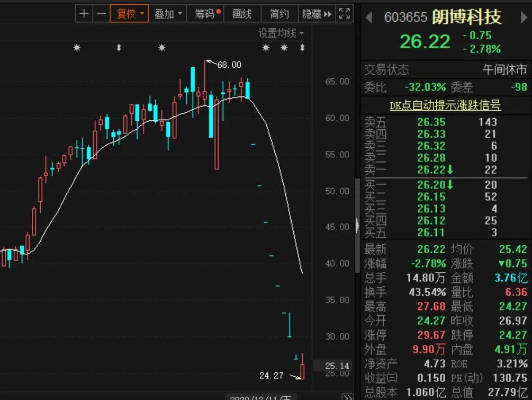The width and height of the screenshot is (532, 400).
Task: Click the 朗博科技 stock name title
Action: click(x=466, y=16)
